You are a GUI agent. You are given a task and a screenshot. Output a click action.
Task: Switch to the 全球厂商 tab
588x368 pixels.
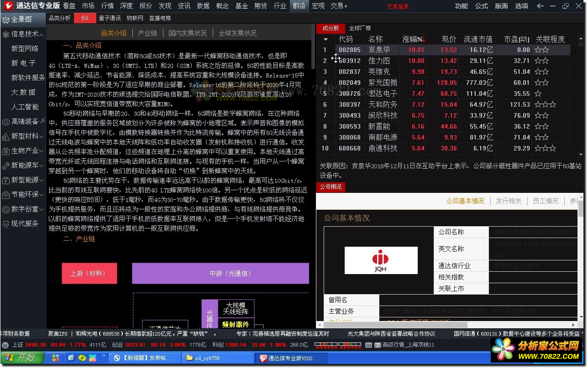pos(360,28)
